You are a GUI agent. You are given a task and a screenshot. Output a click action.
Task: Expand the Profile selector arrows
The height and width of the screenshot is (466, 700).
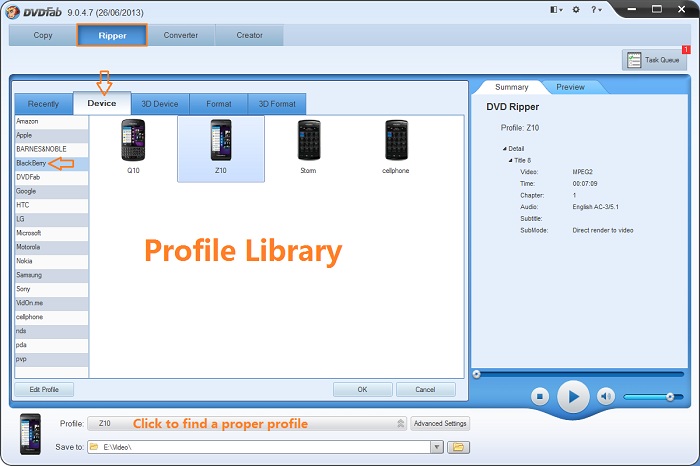click(x=400, y=423)
